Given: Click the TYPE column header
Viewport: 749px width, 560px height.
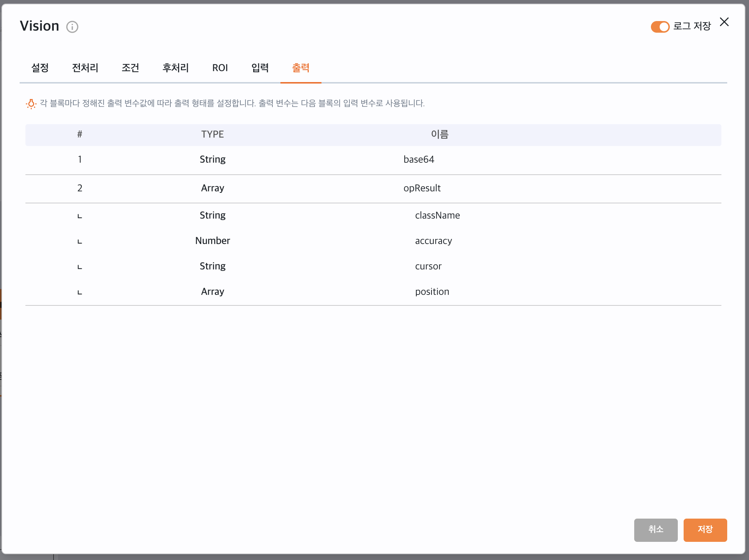Looking at the screenshot, I should pos(212,134).
